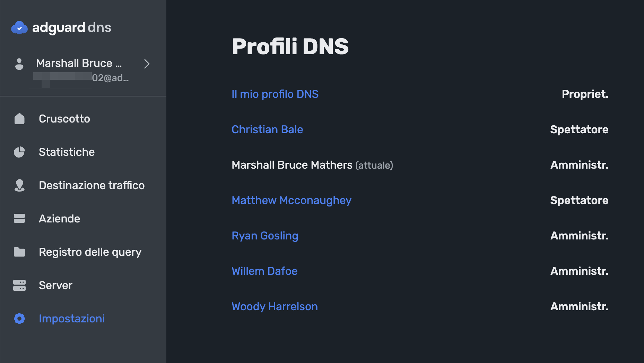This screenshot has width=644, height=363.
Task: Expand the Marshall Bruce account chevron
Action: 147,64
